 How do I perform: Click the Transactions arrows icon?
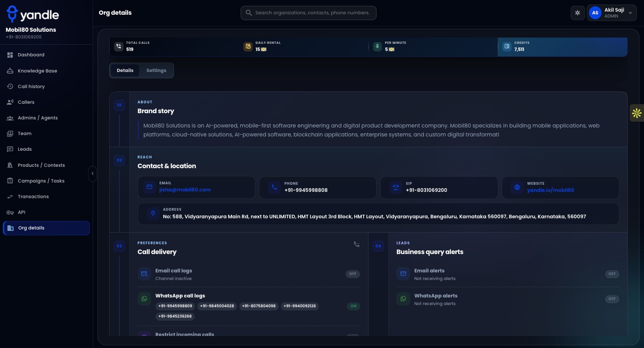[10, 196]
